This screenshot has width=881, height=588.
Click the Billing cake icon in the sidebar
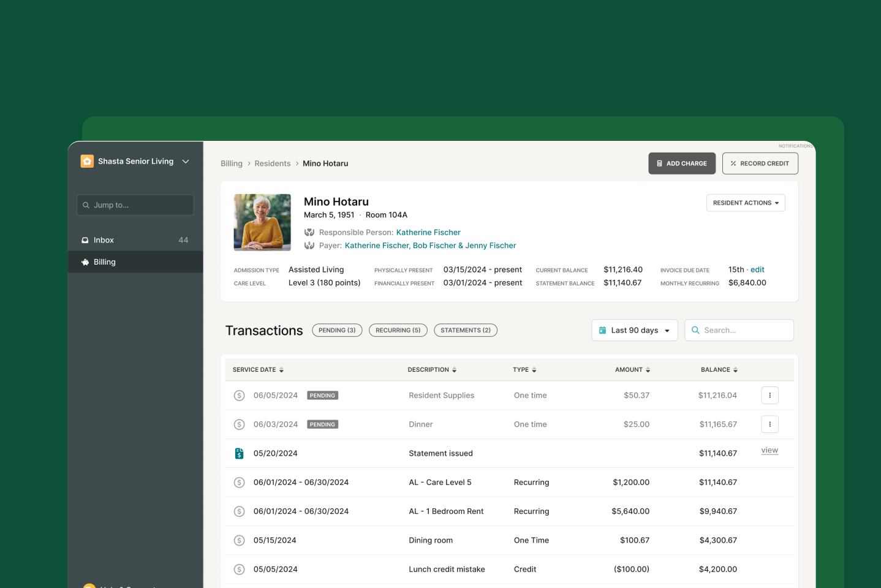[84, 262]
